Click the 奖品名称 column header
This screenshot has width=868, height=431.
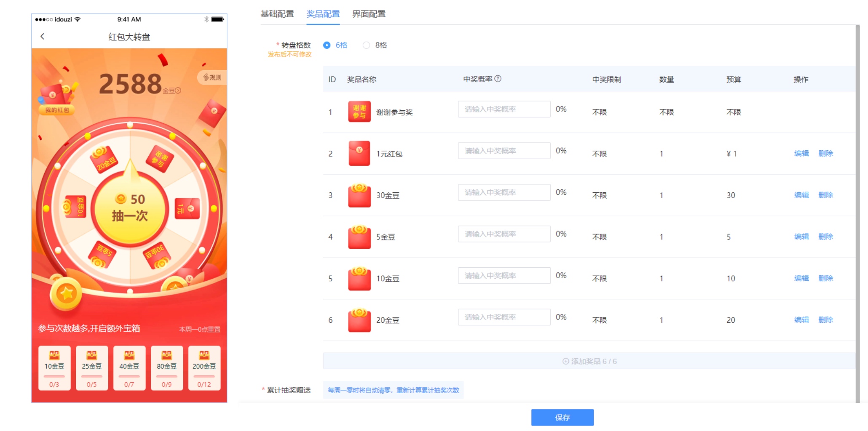(362, 80)
